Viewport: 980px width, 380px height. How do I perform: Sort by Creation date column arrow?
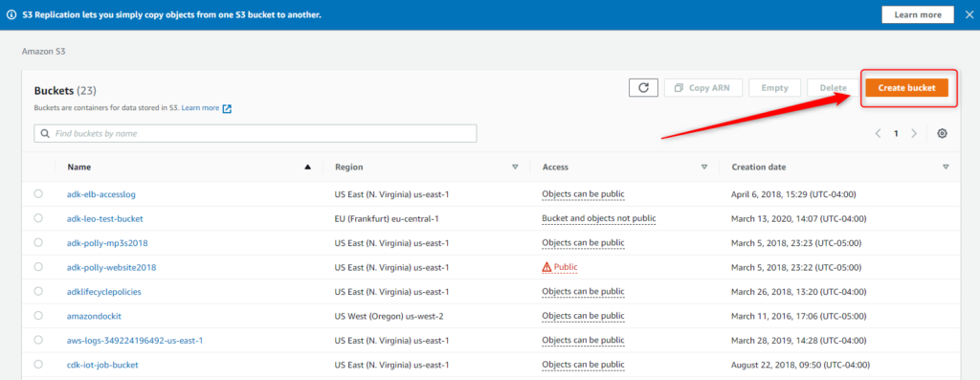(946, 167)
